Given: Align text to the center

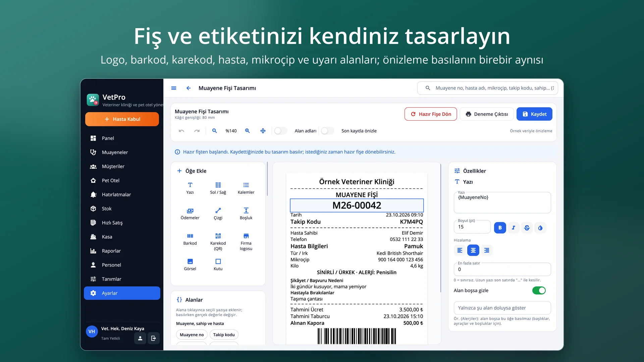Looking at the screenshot, I should 473,250.
